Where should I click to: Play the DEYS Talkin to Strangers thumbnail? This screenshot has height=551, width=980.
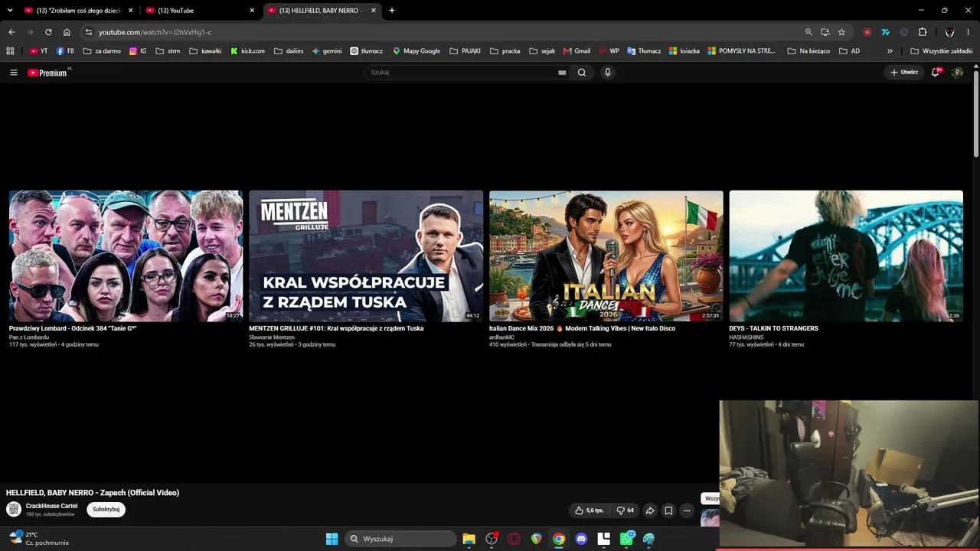[x=846, y=256]
